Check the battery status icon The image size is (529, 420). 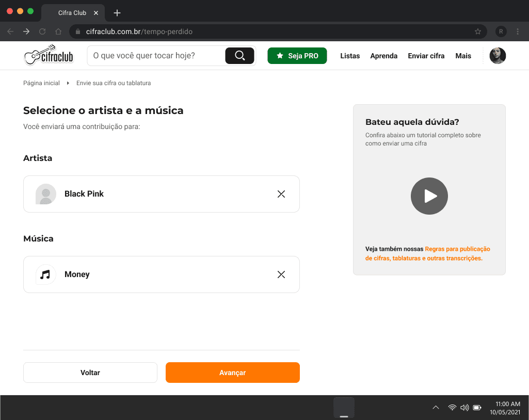tap(477, 408)
